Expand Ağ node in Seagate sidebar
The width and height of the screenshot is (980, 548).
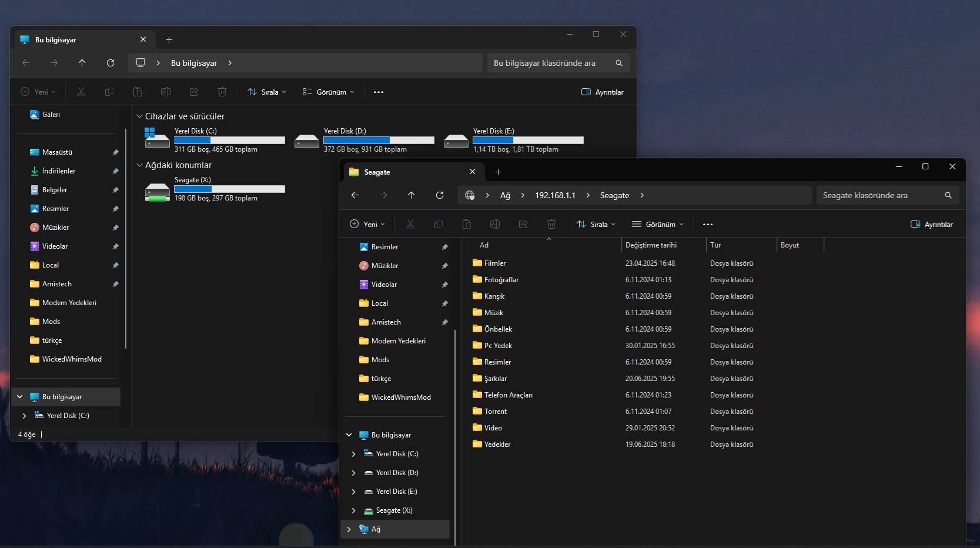point(349,529)
